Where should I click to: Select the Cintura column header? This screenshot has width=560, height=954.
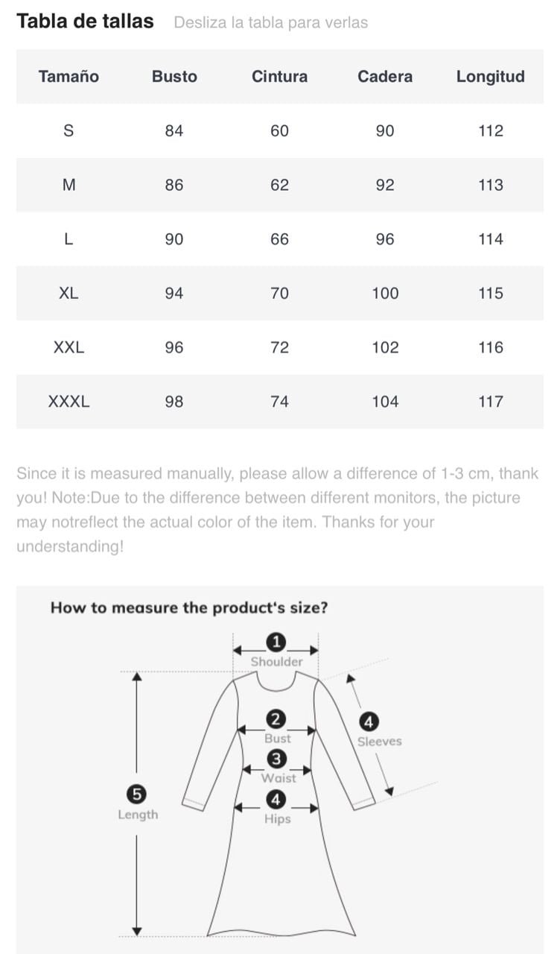279,76
